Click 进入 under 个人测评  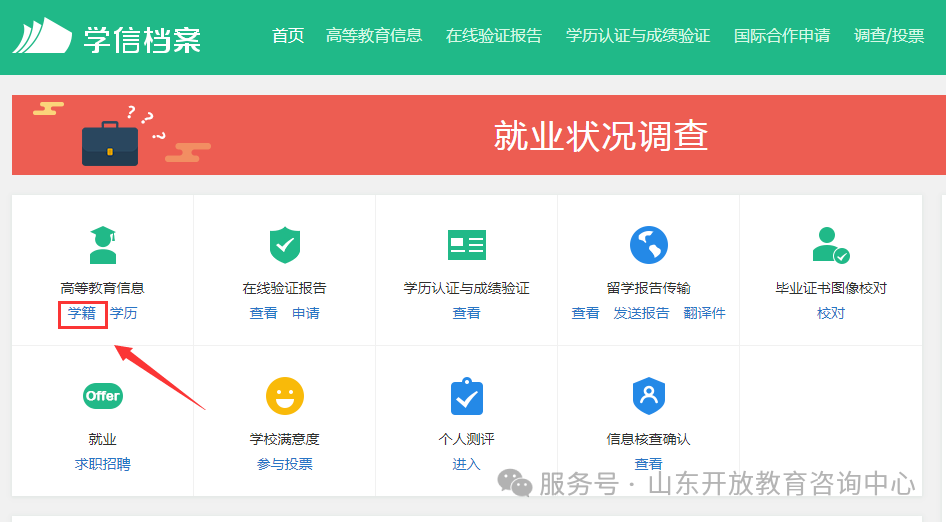click(466, 464)
